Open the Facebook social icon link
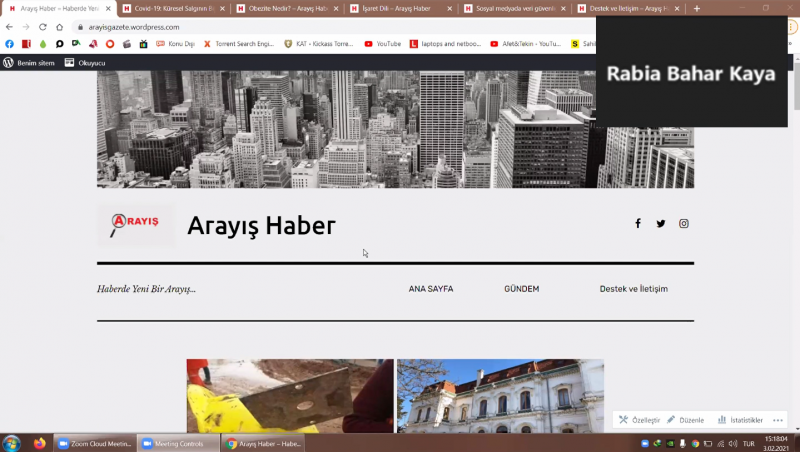 (x=638, y=223)
